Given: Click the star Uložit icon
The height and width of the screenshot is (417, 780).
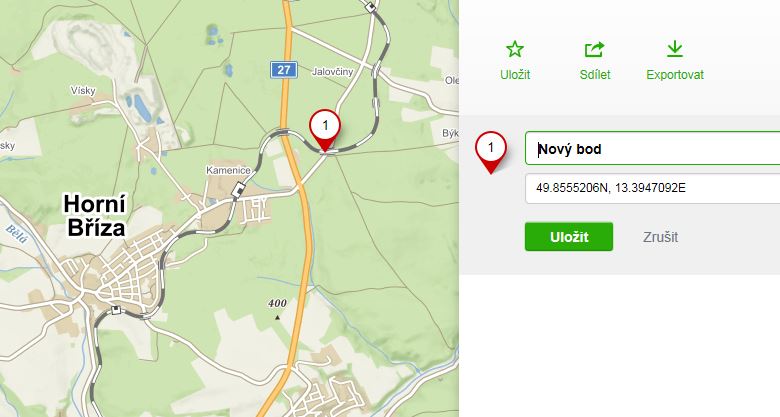Looking at the screenshot, I should pyautogui.click(x=515, y=49).
